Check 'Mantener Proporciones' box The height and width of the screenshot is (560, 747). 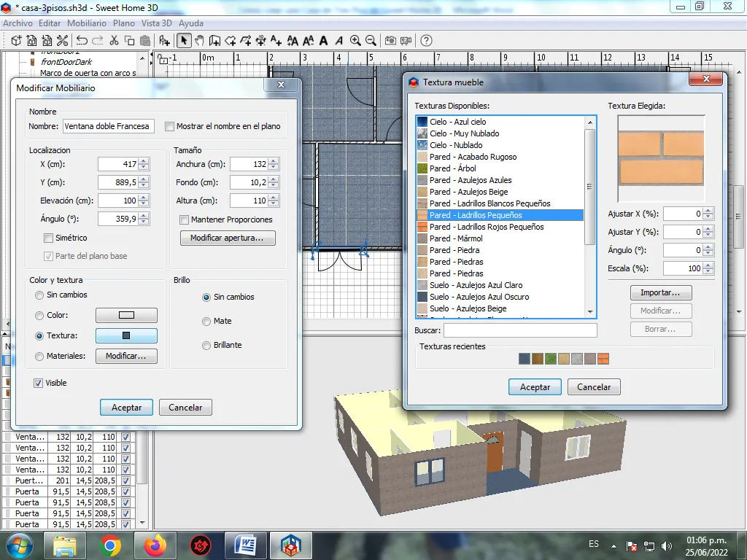click(x=184, y=220)
